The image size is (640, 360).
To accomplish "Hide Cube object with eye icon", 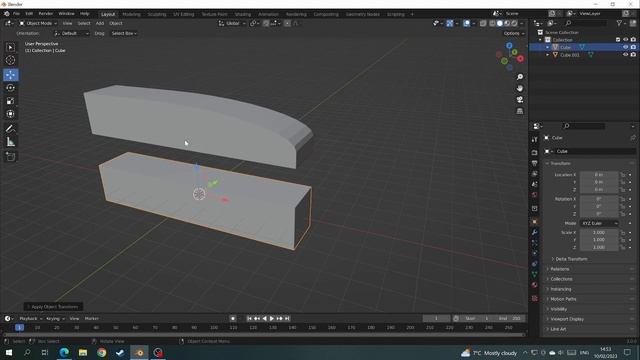I will point(625,47).
